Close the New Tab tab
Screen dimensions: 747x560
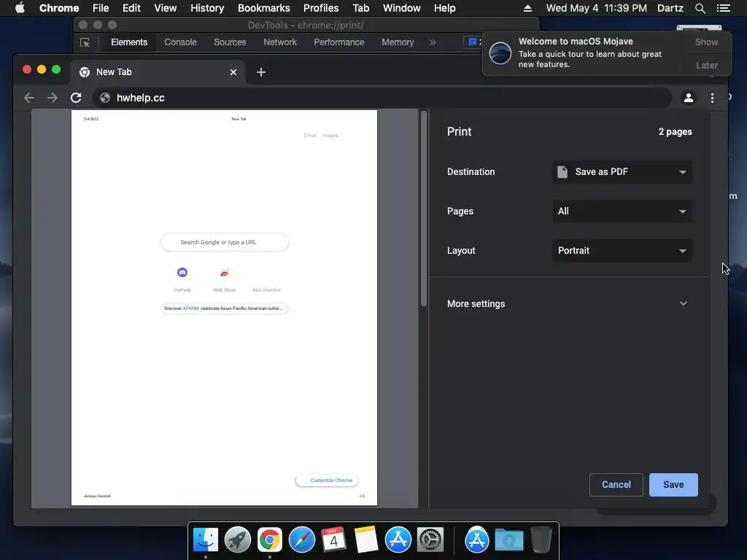click(x=233, y=72)
